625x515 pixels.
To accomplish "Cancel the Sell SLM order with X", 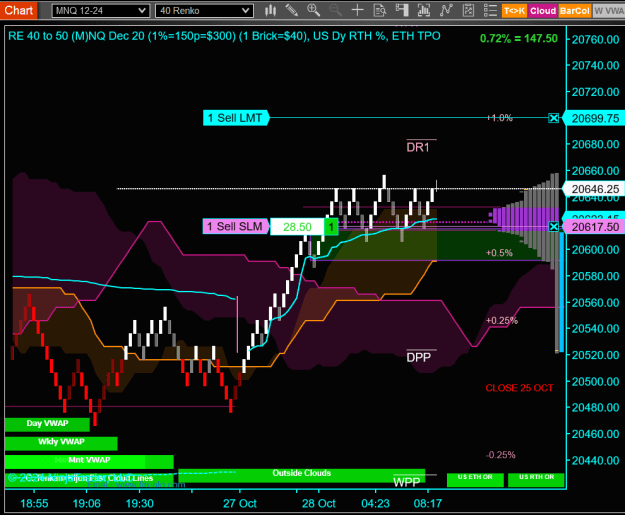I will point(554,227).
